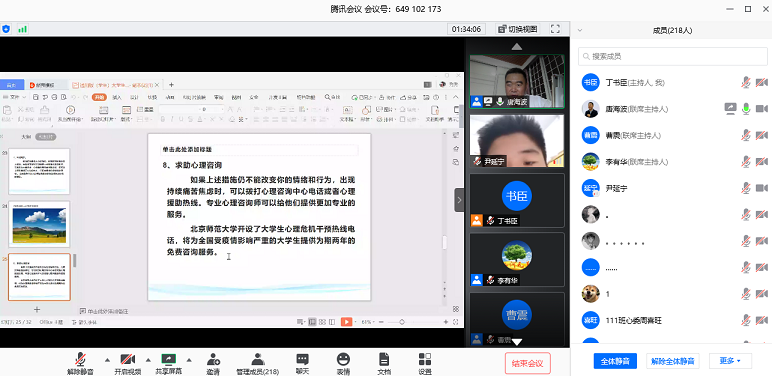Click 丁书臣's blue avatar in member list
The width and height of the screenshot is (772, 376).
pos(590,82)
